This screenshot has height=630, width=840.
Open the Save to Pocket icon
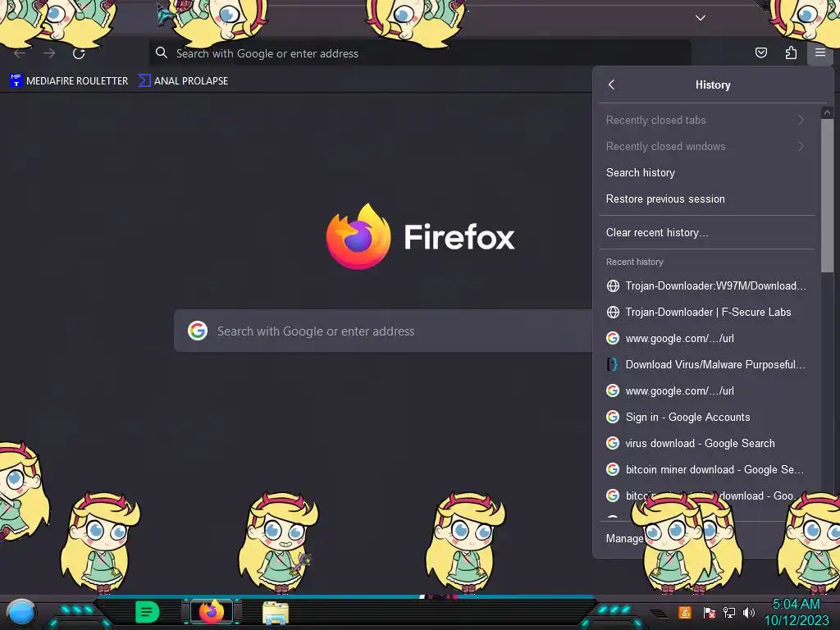(x=760, y=52)
